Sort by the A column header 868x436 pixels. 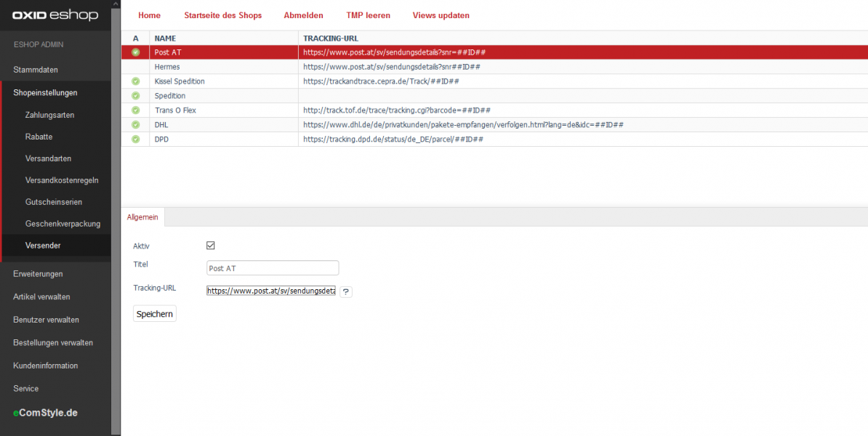click(136, 39)
